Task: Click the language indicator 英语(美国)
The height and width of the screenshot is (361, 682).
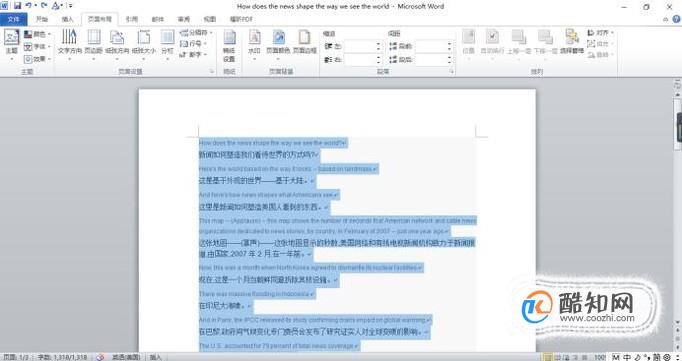Action: [x=126, y=357]
